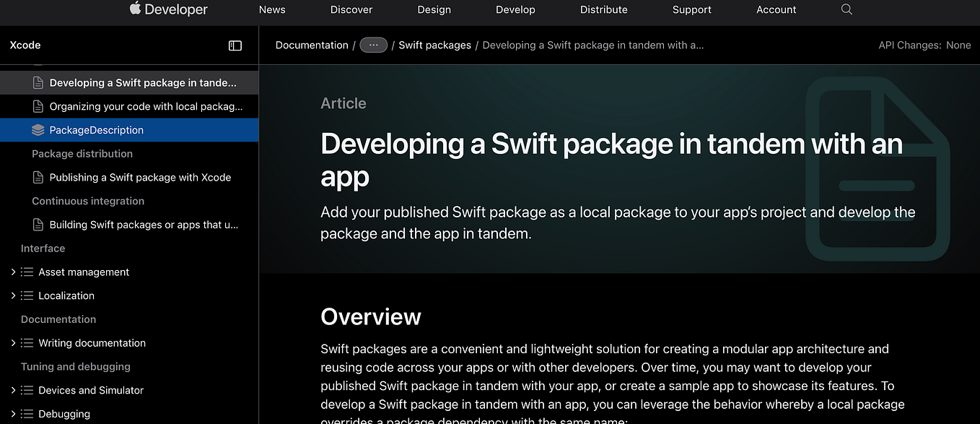Go to Documentation breadcrumb link
This screenshot has height=424, width=980.
tap(312, 45)
